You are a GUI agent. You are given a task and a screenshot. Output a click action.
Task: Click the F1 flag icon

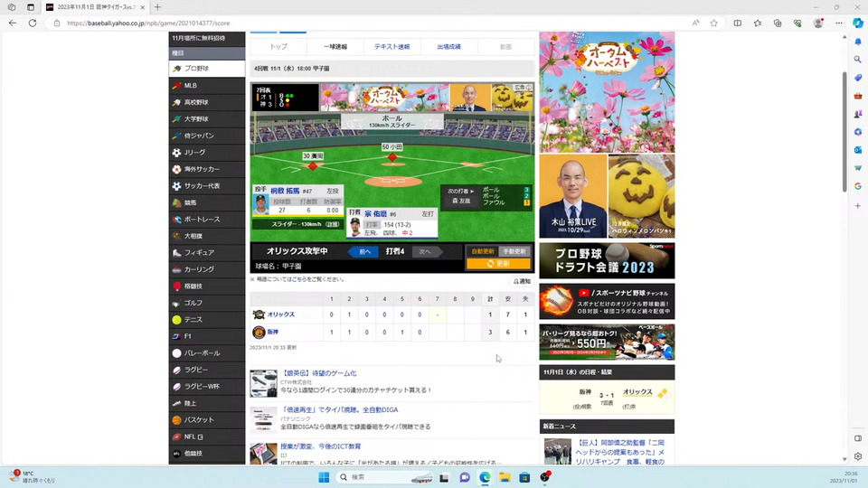tap(176, 336)
